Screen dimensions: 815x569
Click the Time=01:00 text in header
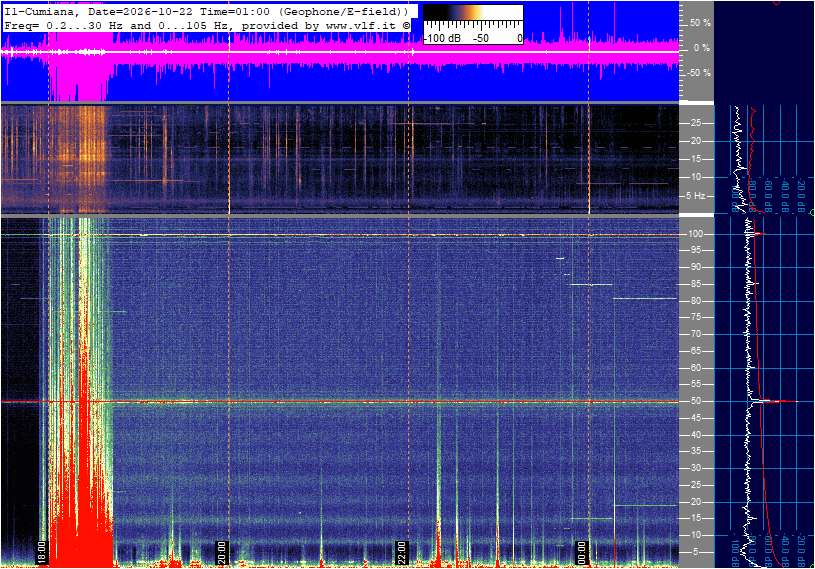235,11
